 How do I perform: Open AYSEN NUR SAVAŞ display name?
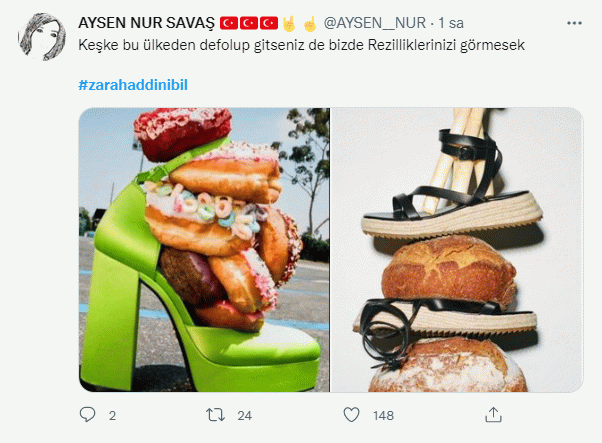pyautogui.click(x=147, y=23)
